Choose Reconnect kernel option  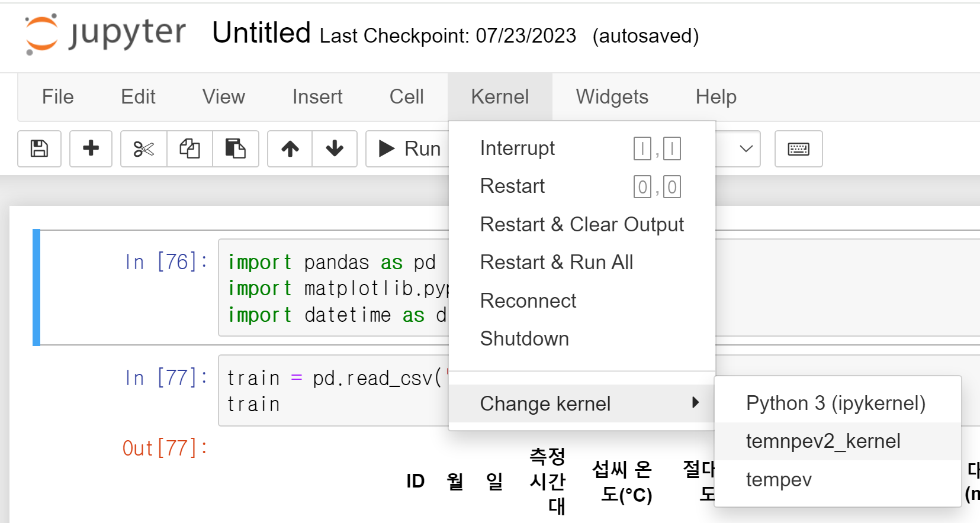pyautogui.click(x=582, y=301)
